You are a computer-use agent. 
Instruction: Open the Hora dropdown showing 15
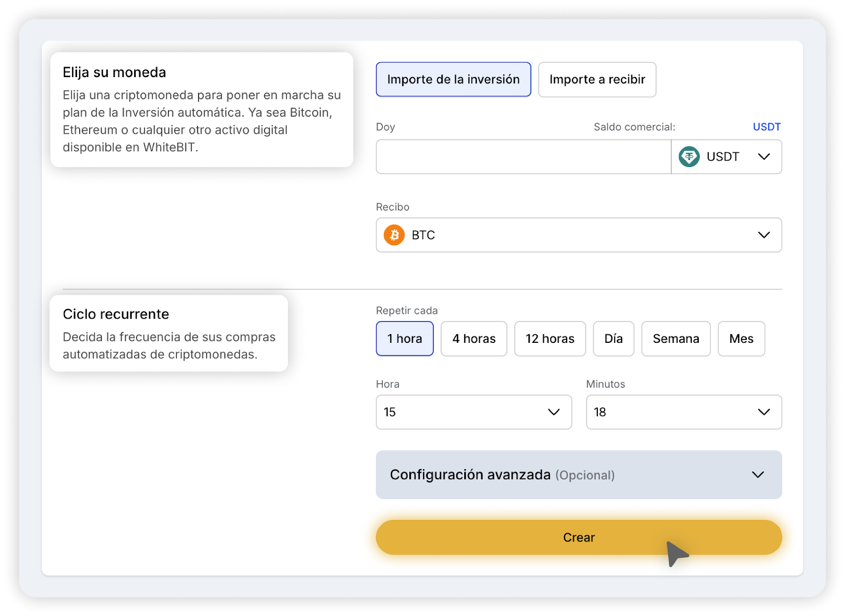(473, 412)
